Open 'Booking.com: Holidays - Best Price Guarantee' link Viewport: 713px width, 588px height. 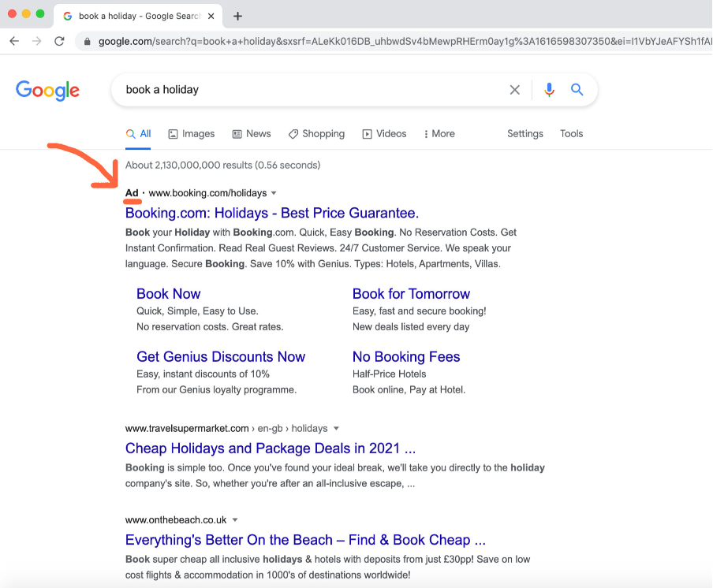271,213
